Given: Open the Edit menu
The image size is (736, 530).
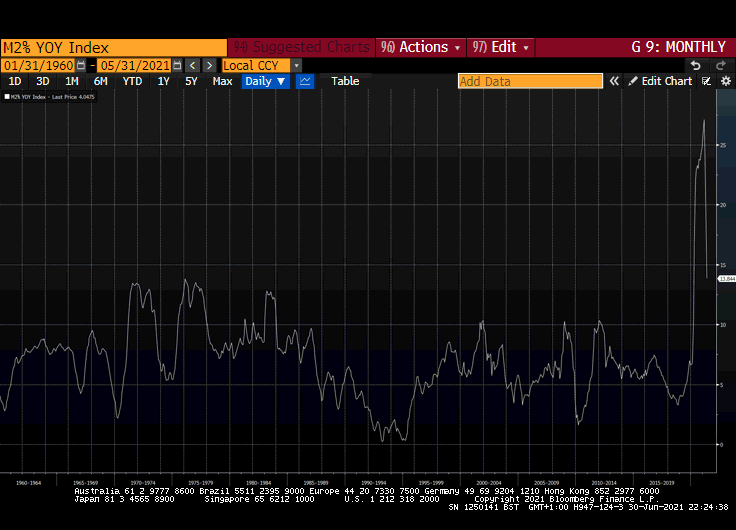Looking at the screenshot, I should (x=500, y=47).
